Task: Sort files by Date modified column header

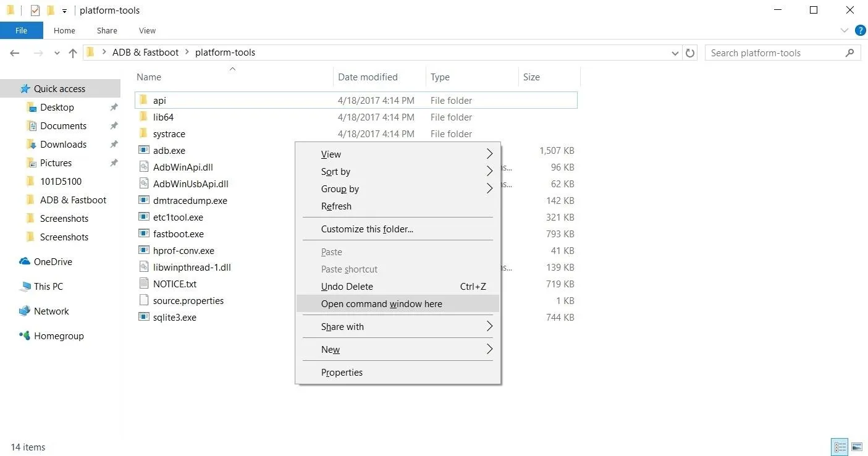Action: 368,77
